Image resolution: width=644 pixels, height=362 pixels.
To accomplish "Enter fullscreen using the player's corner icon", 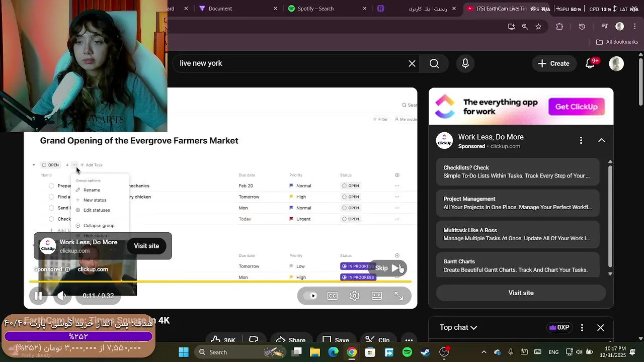I will click(x=398, y=296).
